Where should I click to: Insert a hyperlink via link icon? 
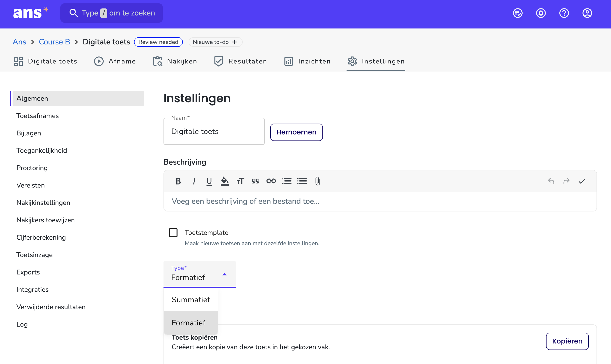(271, 181)
